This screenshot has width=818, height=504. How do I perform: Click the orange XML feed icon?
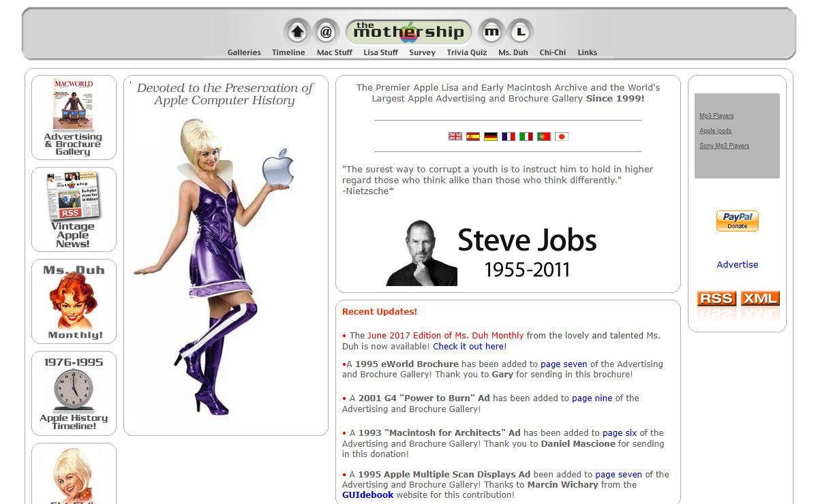759,298
